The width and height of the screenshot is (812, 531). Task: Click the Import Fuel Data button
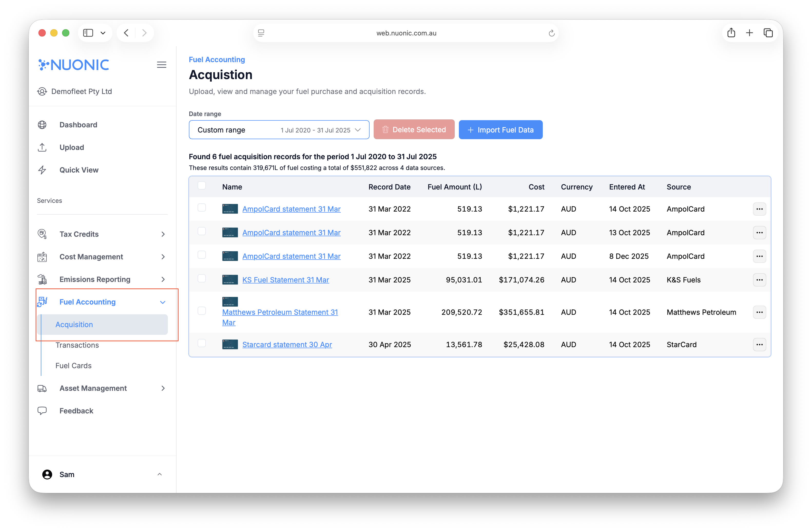(x=500, y=130)
